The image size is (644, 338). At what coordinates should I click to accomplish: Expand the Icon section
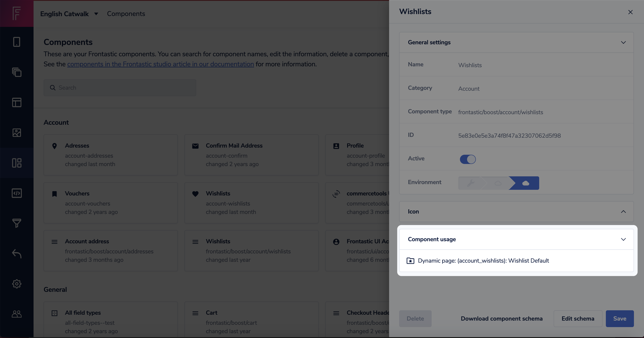tap(623, 212)
